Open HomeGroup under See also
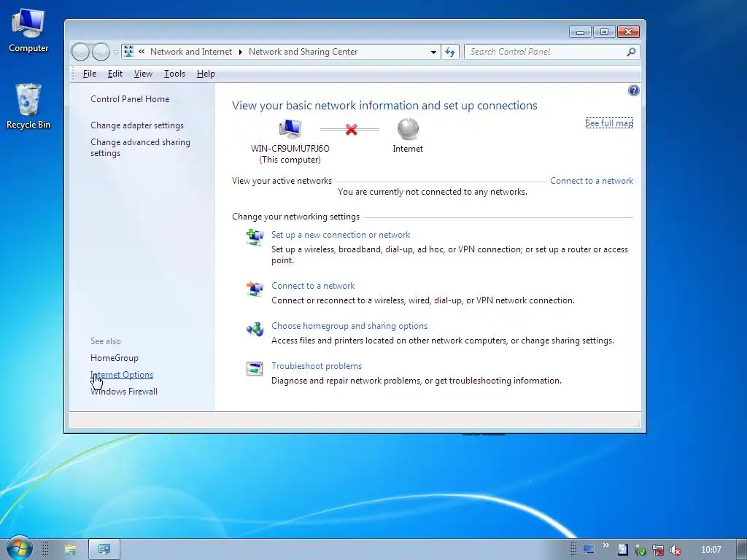The width and height of the screenshot is (747, 560). (115, 358)
